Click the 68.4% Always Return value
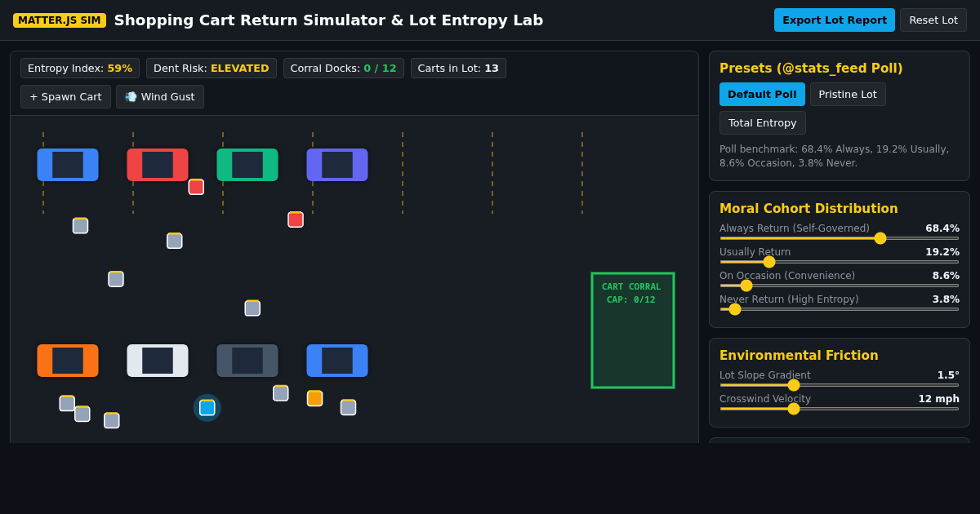This screenshot has height=514, width=980. 942,228
